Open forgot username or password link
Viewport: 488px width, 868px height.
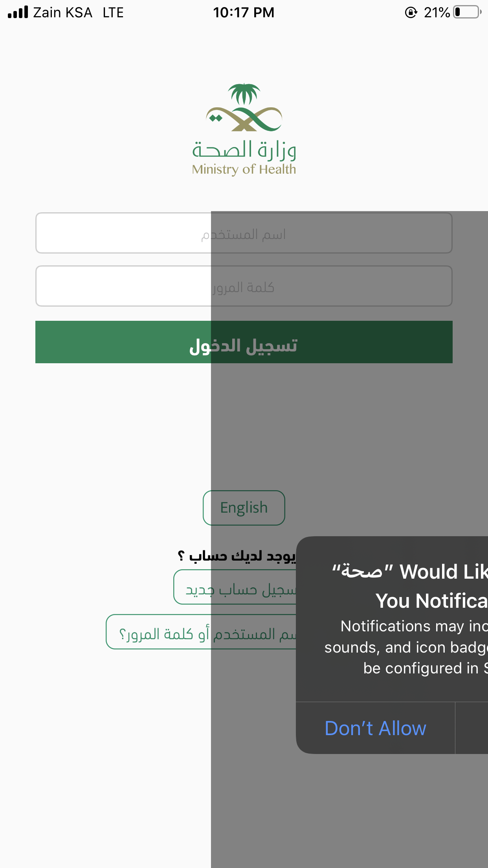coord(201,632)
